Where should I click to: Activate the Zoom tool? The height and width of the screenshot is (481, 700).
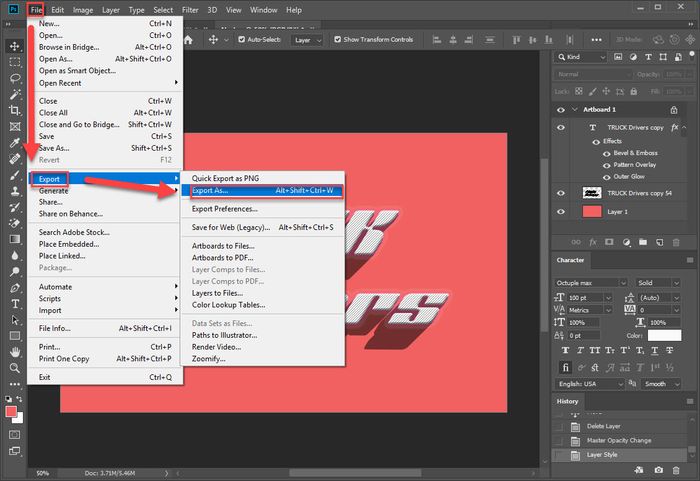tap(15, 367)
